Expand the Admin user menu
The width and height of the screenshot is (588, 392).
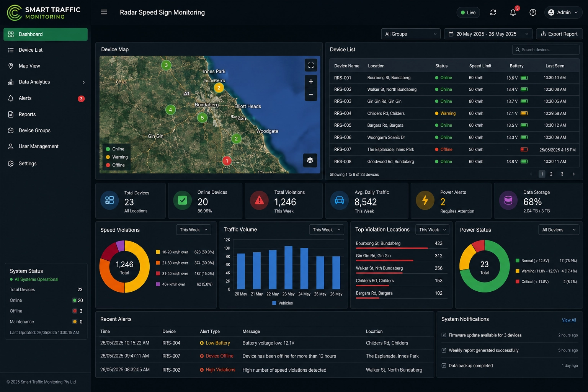click(x=563, y=13)
